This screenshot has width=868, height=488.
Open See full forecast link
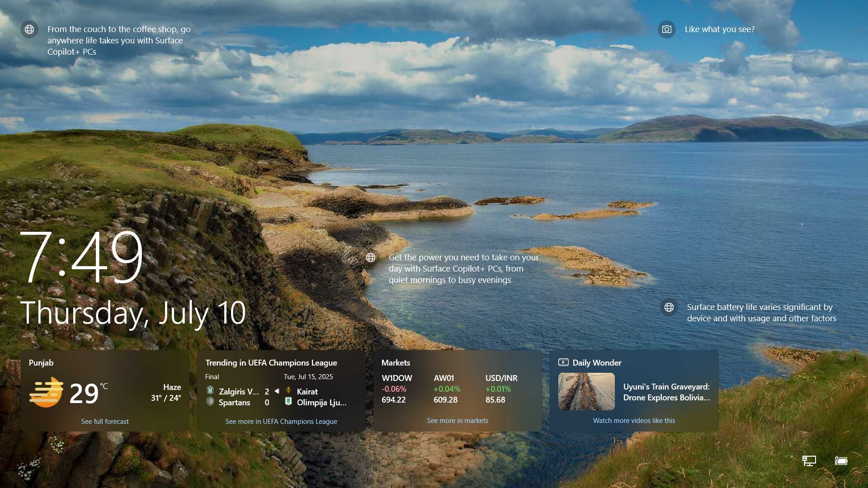click(105, 421)
